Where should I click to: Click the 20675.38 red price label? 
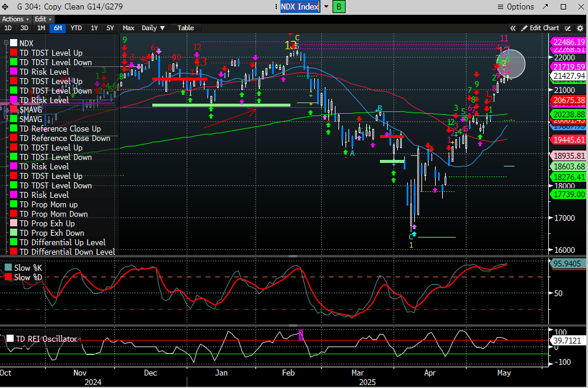569,100
